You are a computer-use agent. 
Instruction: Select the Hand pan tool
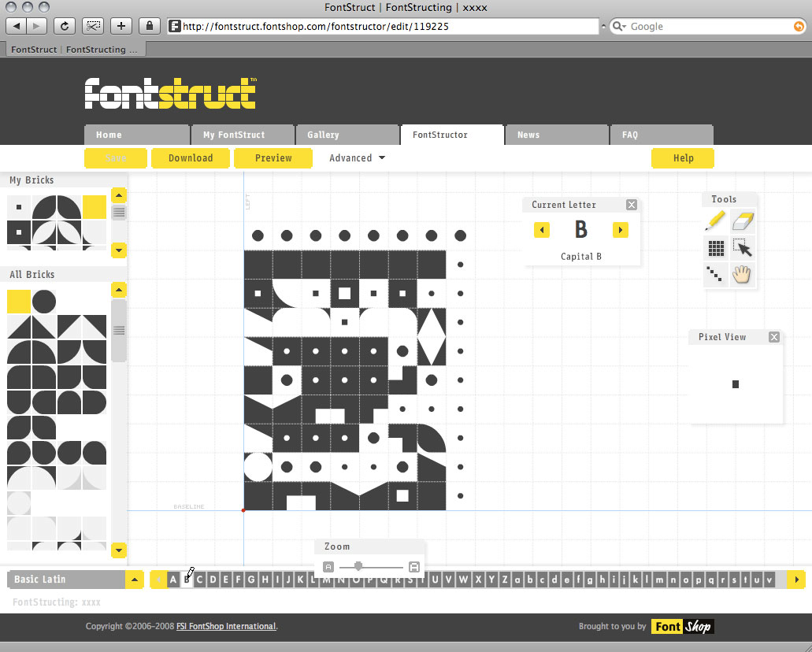[743, 274]
